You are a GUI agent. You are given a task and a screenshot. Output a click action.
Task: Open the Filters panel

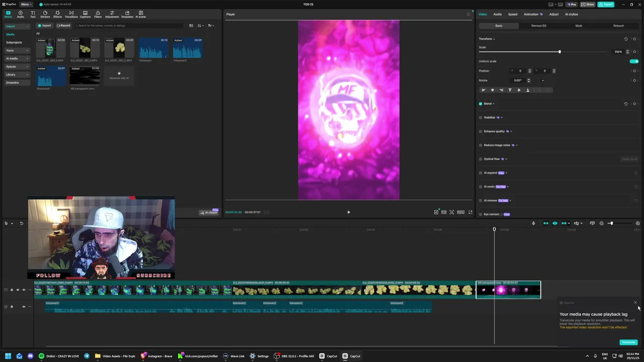coord(98,14)
